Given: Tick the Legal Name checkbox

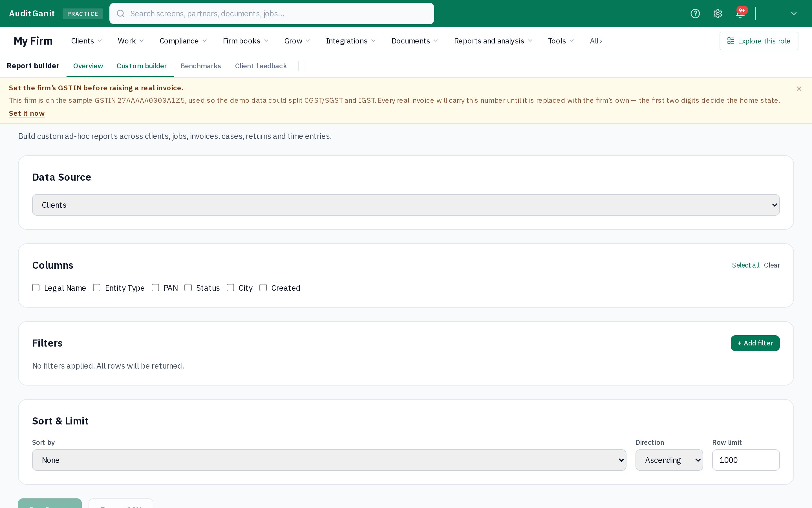Looking at the screenshot, I should (36, 288).
